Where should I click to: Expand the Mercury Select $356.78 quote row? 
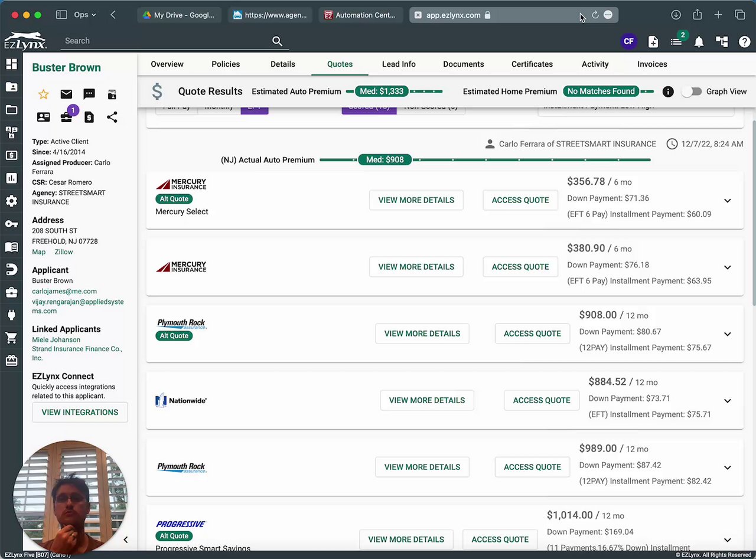728,200
